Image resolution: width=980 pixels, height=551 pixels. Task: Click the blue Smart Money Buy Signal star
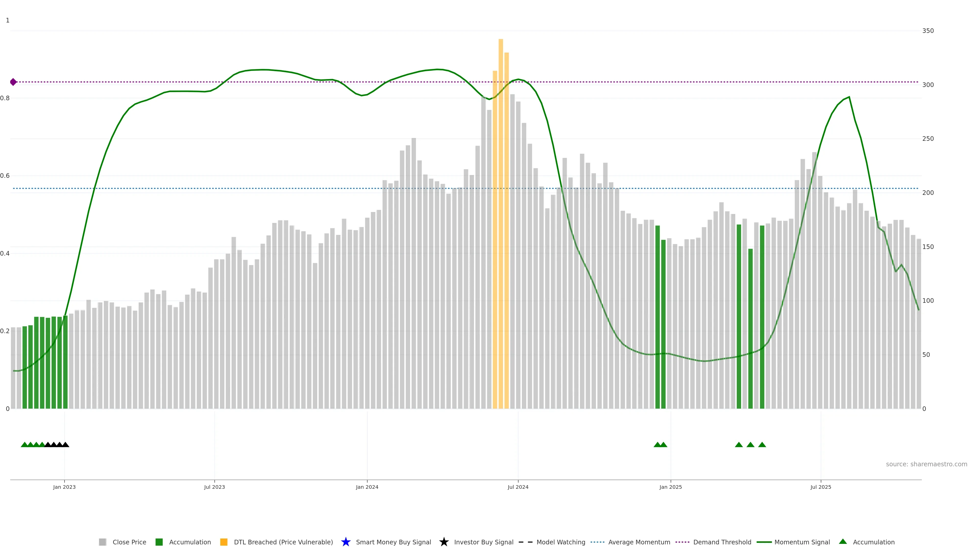[346, 542]
